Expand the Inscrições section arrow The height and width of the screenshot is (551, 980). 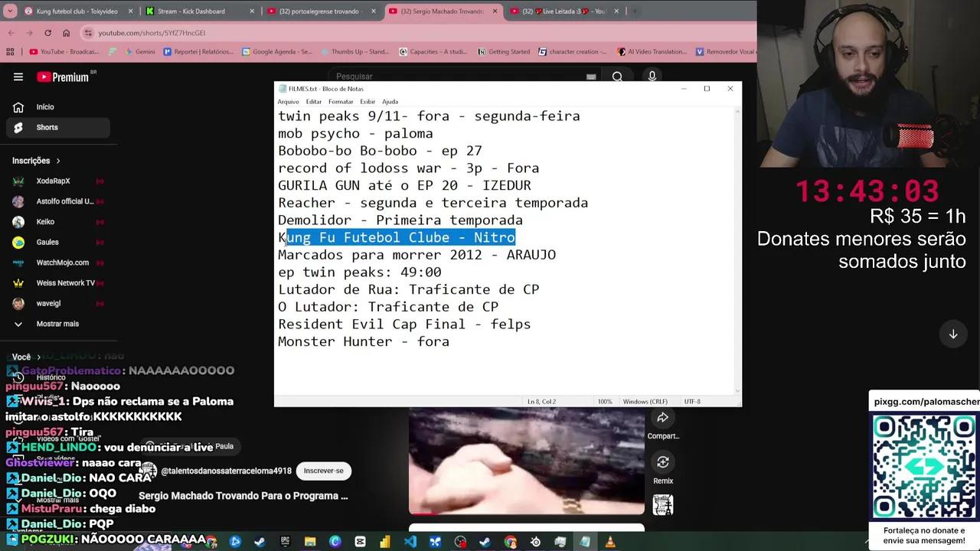click(57, 161)
